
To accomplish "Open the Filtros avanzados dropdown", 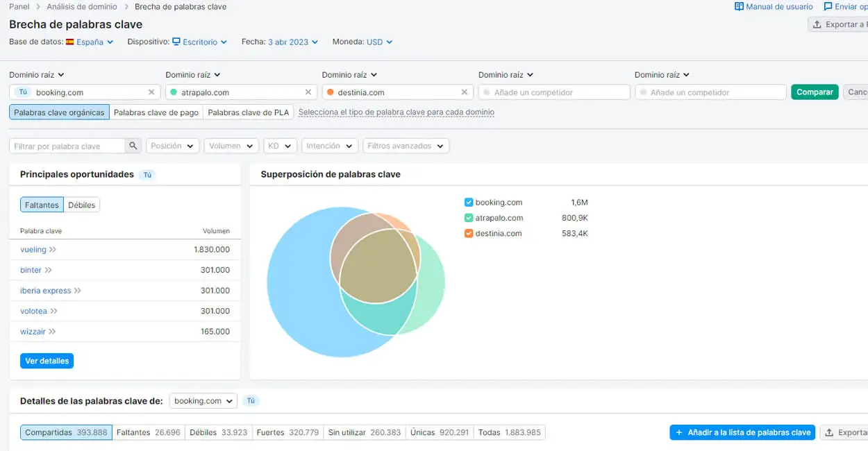I will click(406, 146).
